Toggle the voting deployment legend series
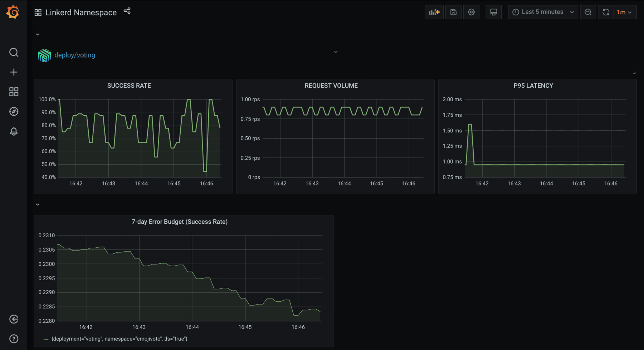The image size is (644, 350). click(119, 339)
